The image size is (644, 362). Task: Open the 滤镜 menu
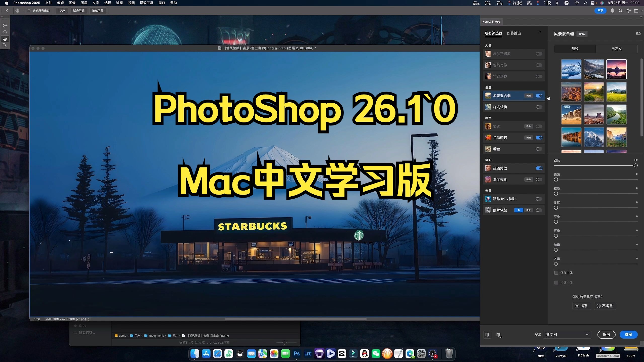(x=119, y=3)
